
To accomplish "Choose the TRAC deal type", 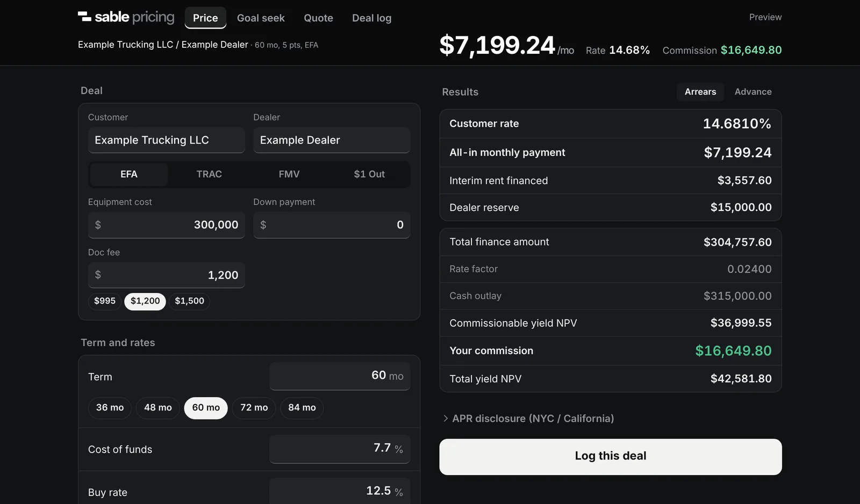I will [209, 174].
